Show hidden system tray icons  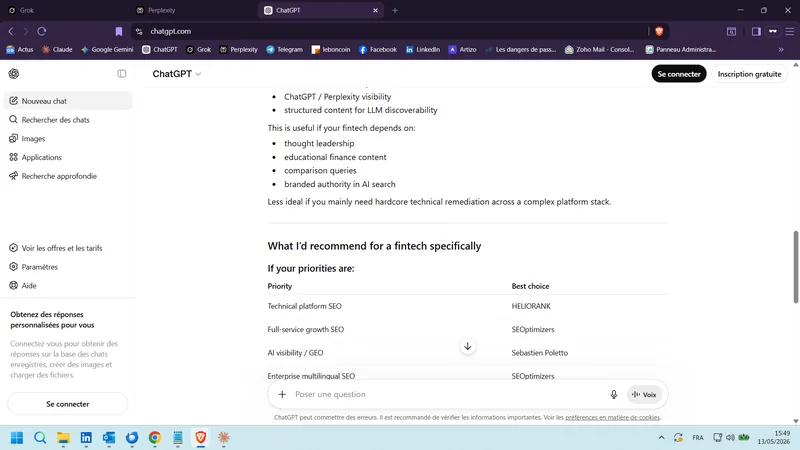coord(662,438)
